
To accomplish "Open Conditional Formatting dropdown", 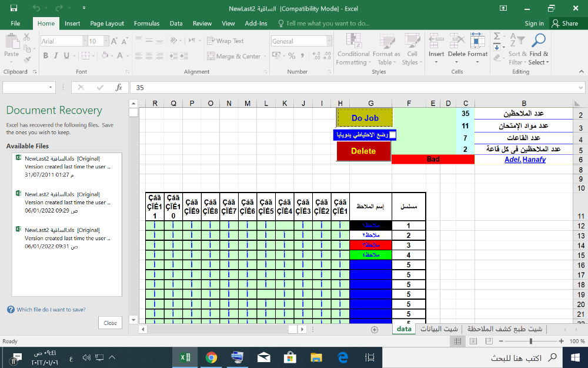I will pyautogui.click(x=353, y=49).
